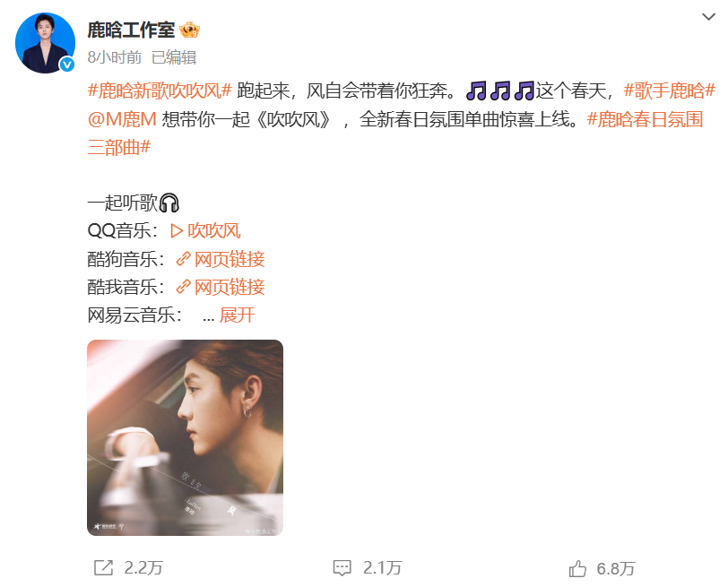The image size is (728, 587).
Task: Like the post with thumbs-up icon
Action: 577,568
